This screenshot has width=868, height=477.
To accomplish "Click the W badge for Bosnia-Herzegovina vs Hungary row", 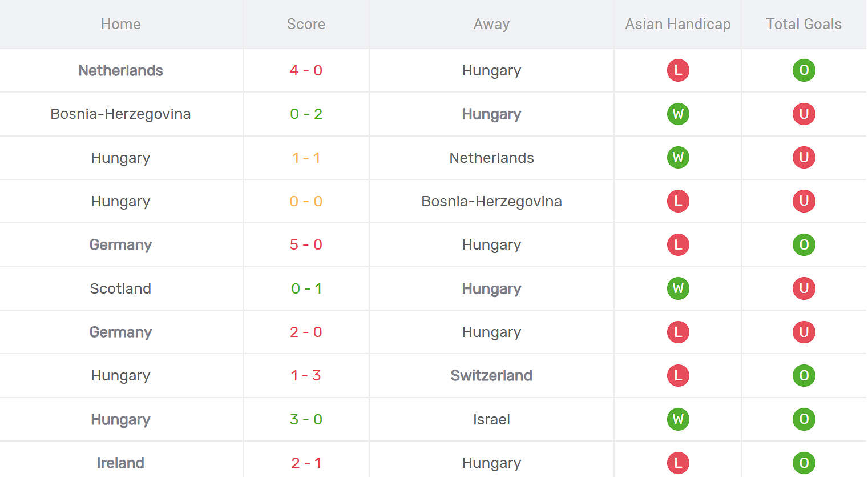I will (x=678, y=114).
